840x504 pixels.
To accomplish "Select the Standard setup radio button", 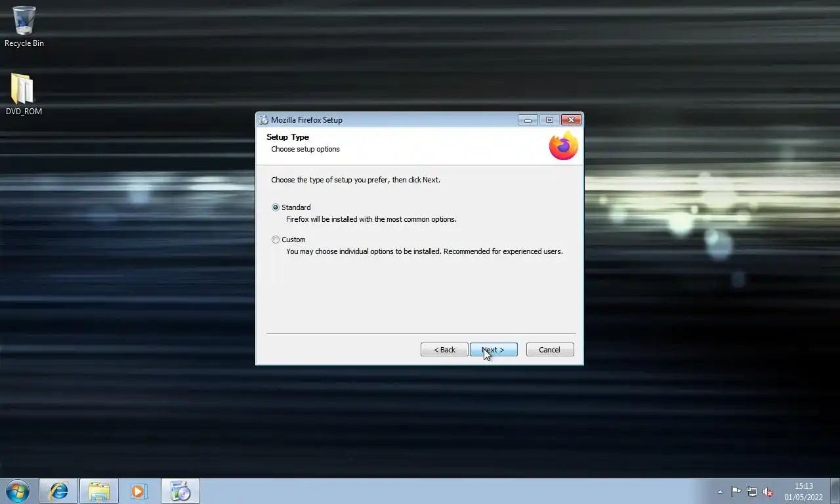I will click(276, 207).
